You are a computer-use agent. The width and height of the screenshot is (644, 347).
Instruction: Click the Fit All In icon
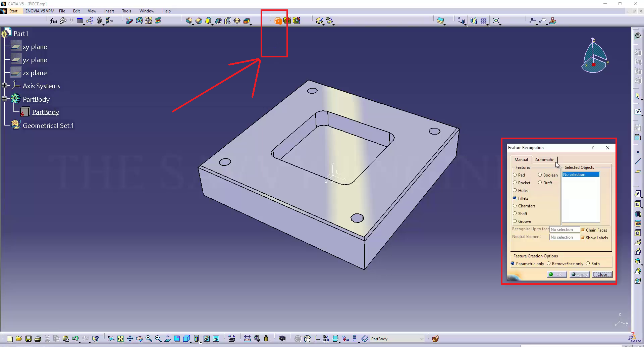120,339
